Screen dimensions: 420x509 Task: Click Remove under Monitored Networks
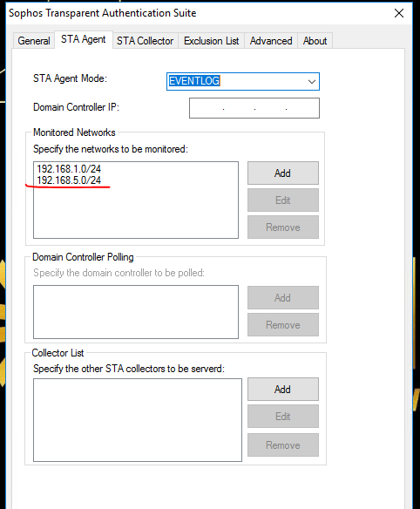(283, 227)
